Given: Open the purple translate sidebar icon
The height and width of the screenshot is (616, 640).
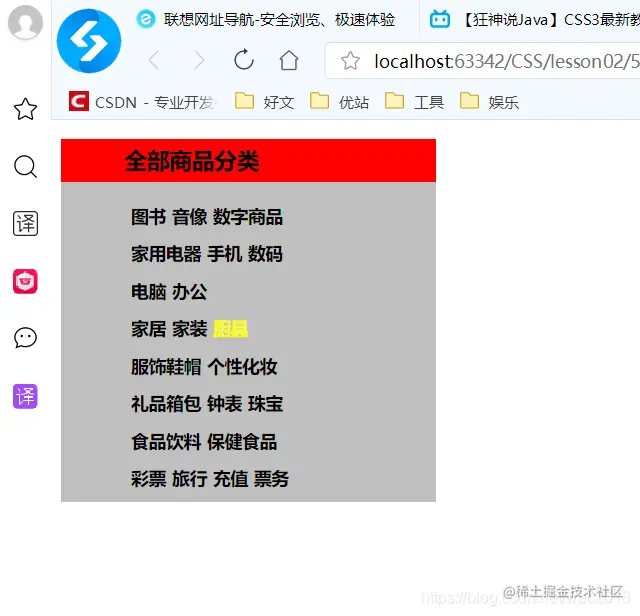Looking at the screenshot, I should 25,396.
